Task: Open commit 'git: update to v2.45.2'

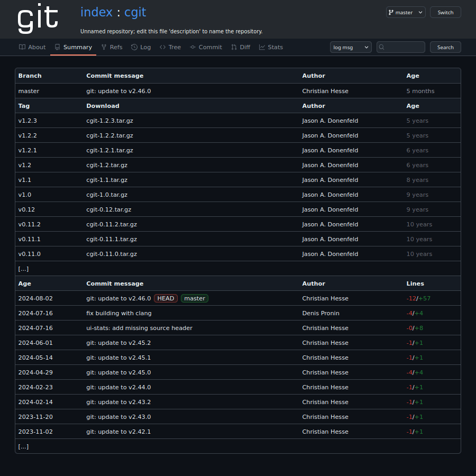Action: 118,343
